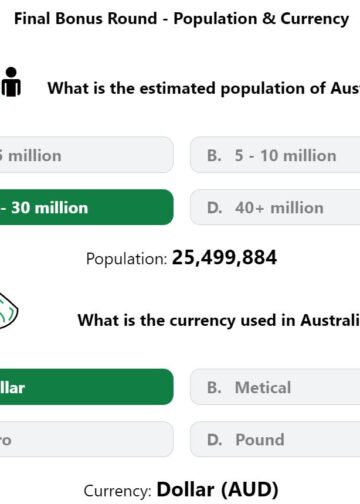Image resolution: width=360 pixels, height=504 pixels.
Task: Click the banknote currency icon
Action: (8, 311)
